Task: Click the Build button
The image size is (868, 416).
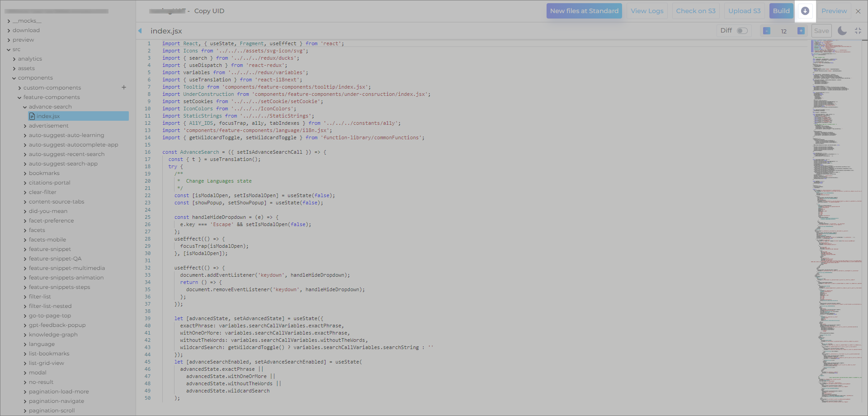Action: (x=781, y=11)
